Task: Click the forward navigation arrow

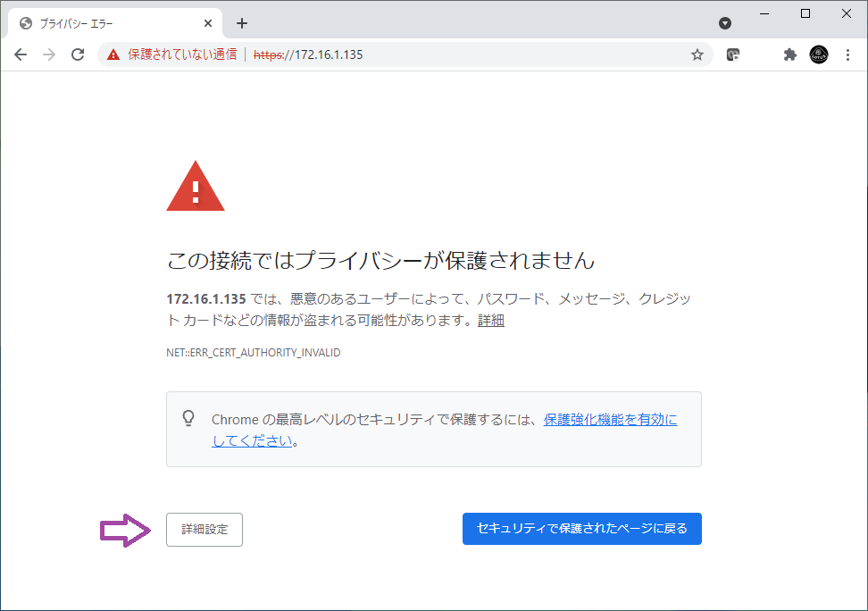Action: click(x=49, y=54)
